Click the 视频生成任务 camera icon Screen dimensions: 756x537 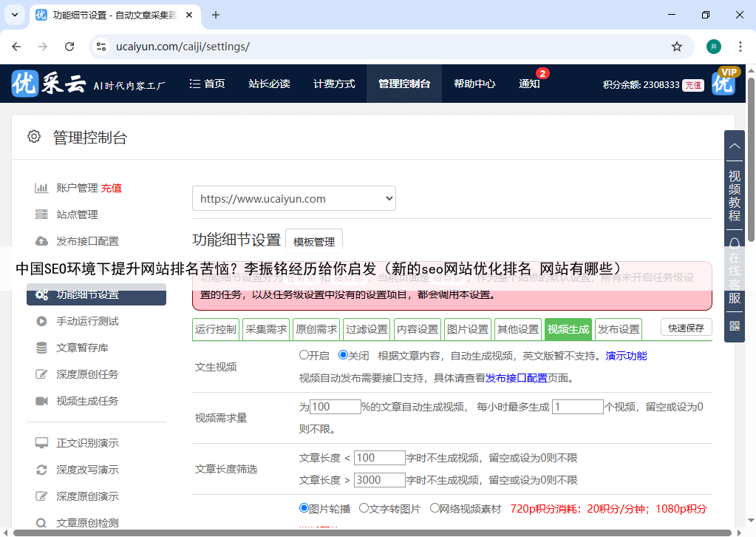click(x=41, y=401)
